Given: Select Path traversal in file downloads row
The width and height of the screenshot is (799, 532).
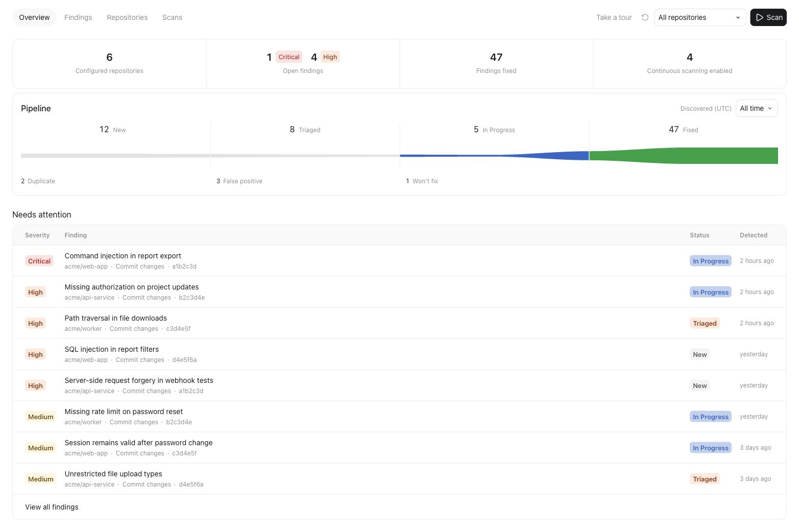Looking at the screenshot, I should [399, 323].
